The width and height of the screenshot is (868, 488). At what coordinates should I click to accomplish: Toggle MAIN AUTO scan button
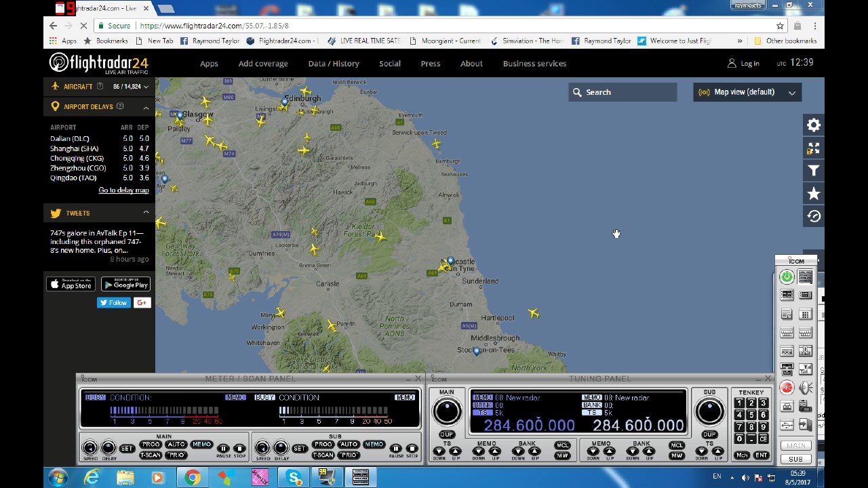click(176, 444)
